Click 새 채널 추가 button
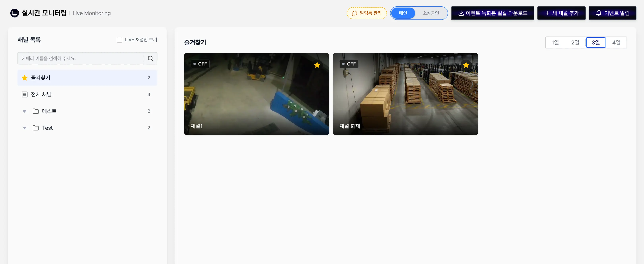The image size is (644, 264). coord(561,13)
